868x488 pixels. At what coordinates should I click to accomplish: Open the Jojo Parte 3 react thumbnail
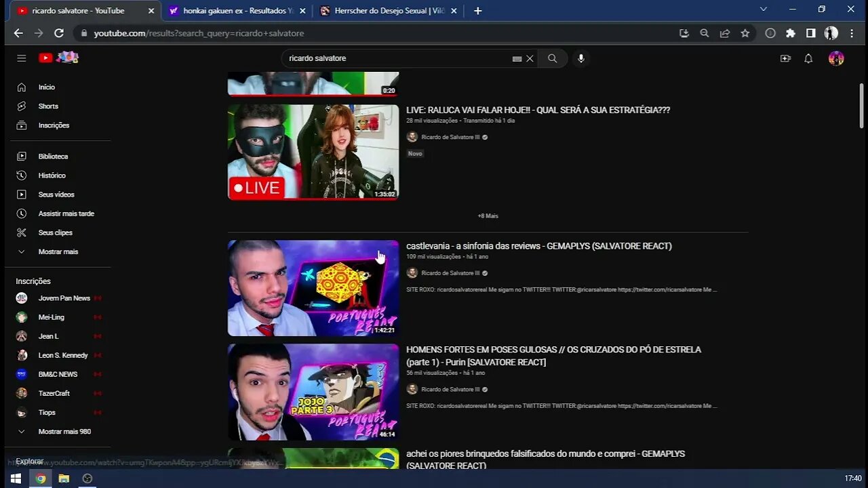[x=313, y=392]
